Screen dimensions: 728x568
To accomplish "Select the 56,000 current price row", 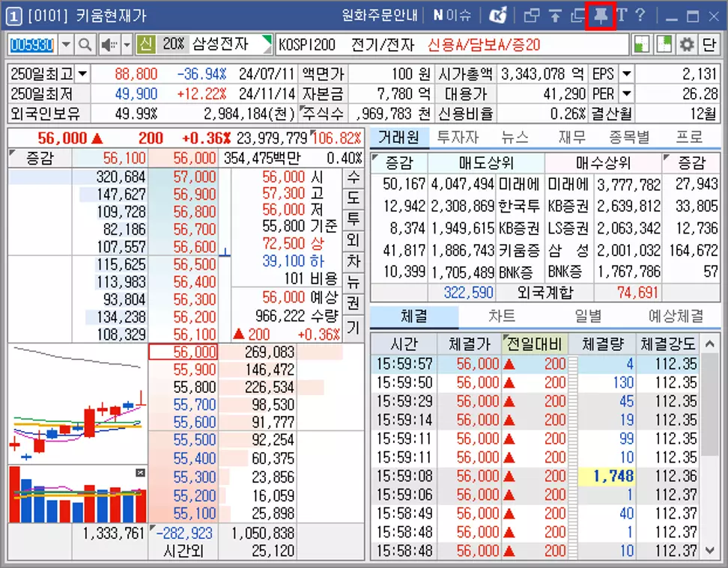I will (183, 352).
